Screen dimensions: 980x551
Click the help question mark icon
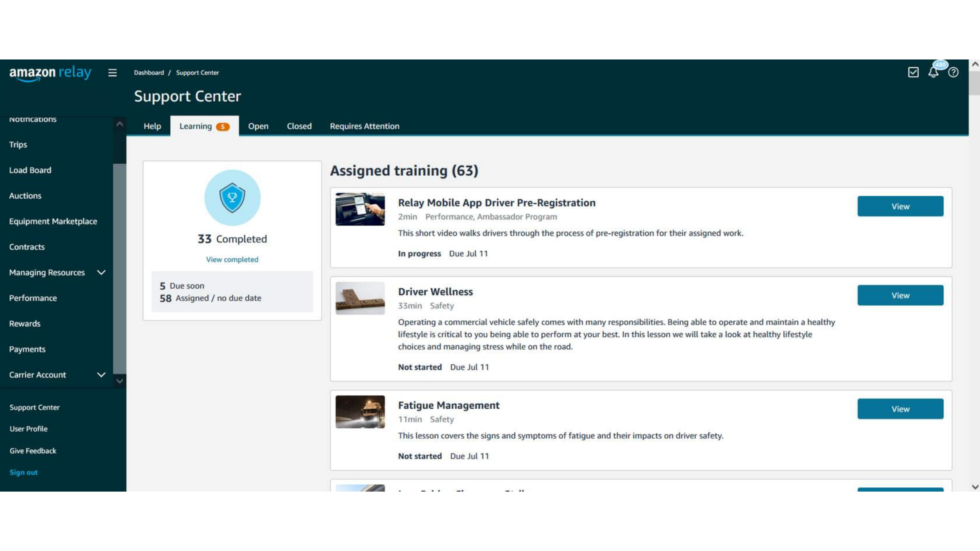point(953,72)
